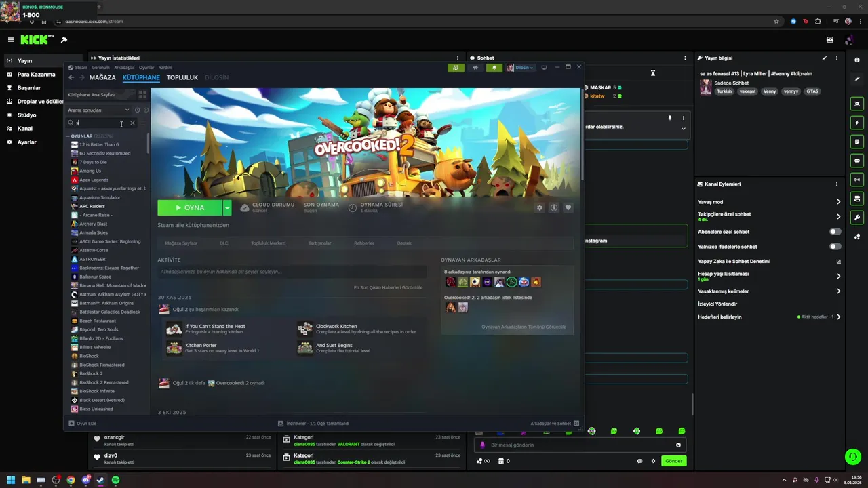Click Steam Big Picture monitor icon
This screenshot has width=868, height=488.
pos(544,68)
